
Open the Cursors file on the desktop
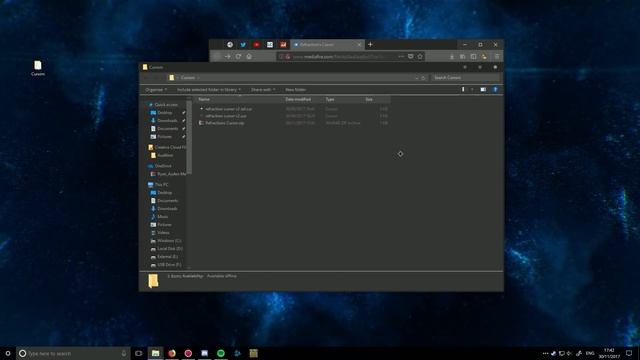pyautogui.click(x=38, y=68)
